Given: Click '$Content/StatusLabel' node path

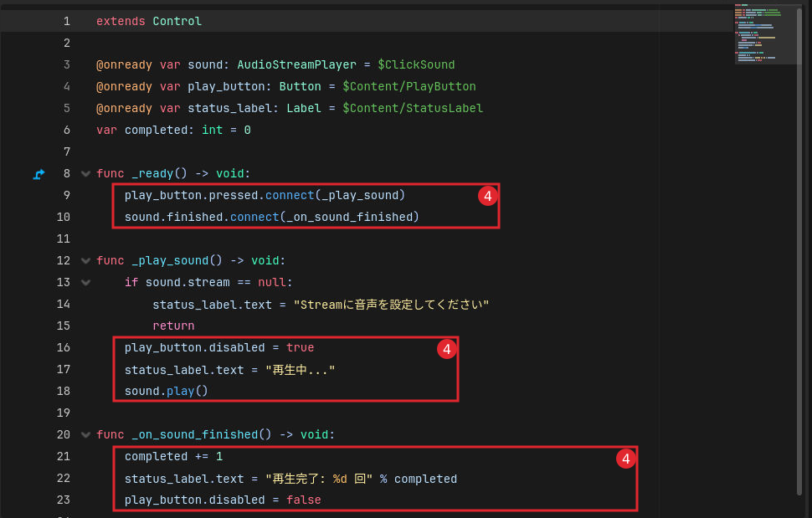Looking at the screenshot, I should coord(413,108).
